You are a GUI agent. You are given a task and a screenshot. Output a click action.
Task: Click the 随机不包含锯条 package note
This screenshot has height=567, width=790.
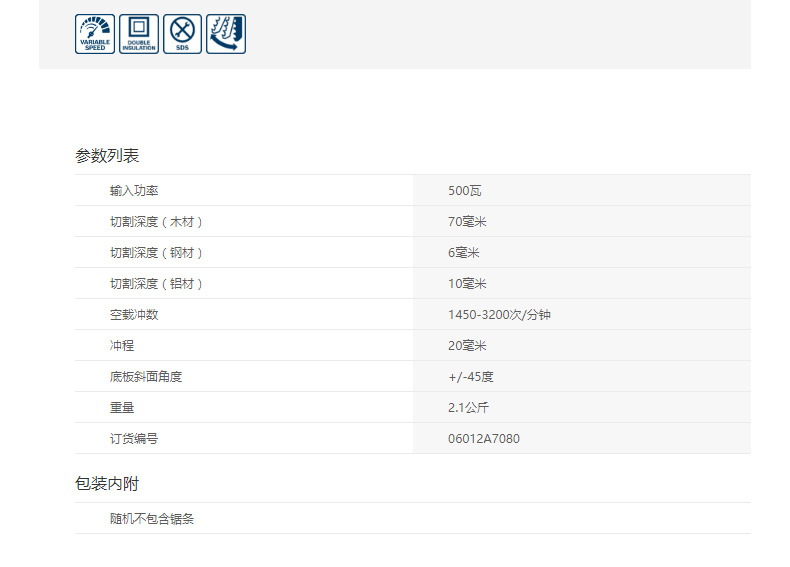pos(152,519)
